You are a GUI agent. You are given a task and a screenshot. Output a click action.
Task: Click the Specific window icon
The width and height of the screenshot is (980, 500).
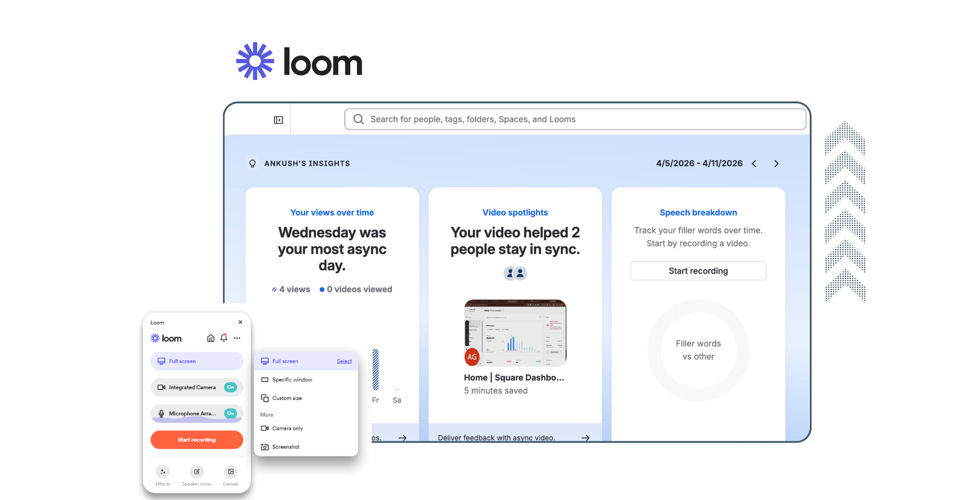pos(265,379)
